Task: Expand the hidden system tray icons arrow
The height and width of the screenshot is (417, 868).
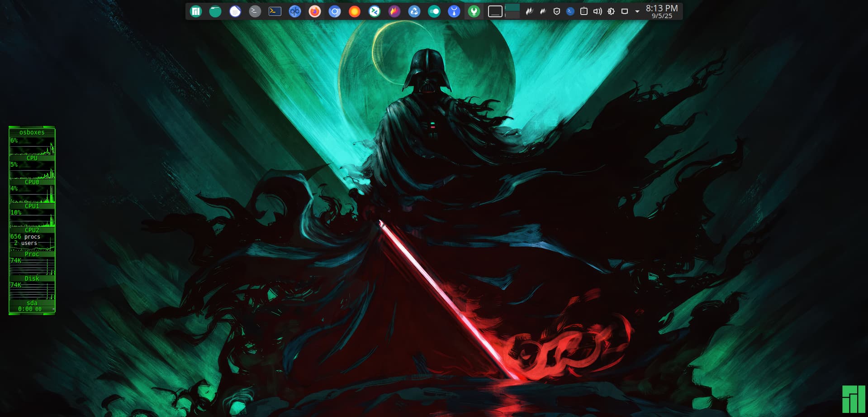Action: [637, 11]
